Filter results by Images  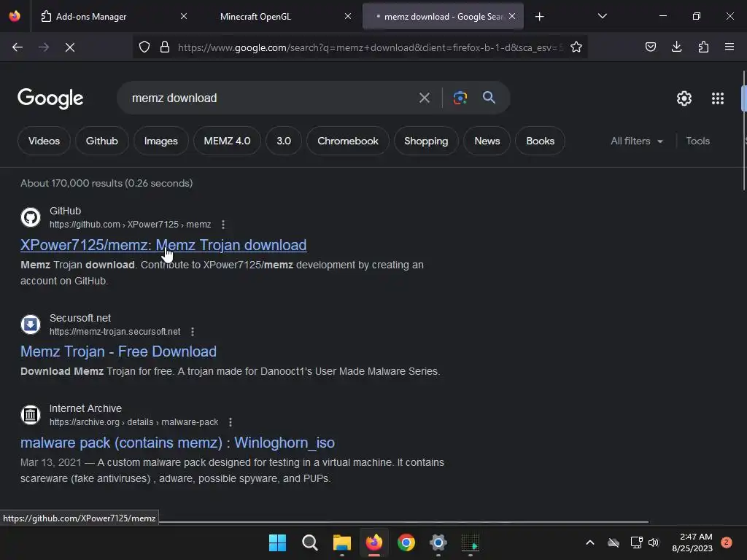coord(161,141)
